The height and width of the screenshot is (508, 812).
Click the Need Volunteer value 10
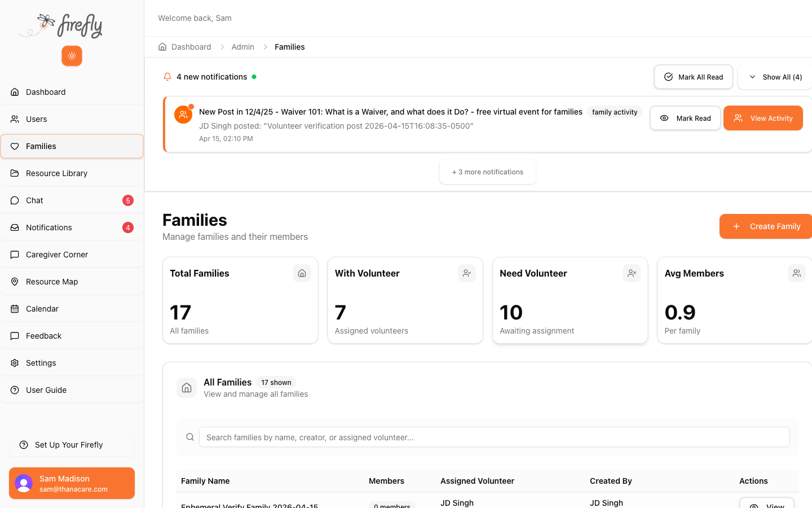point(511,312)
